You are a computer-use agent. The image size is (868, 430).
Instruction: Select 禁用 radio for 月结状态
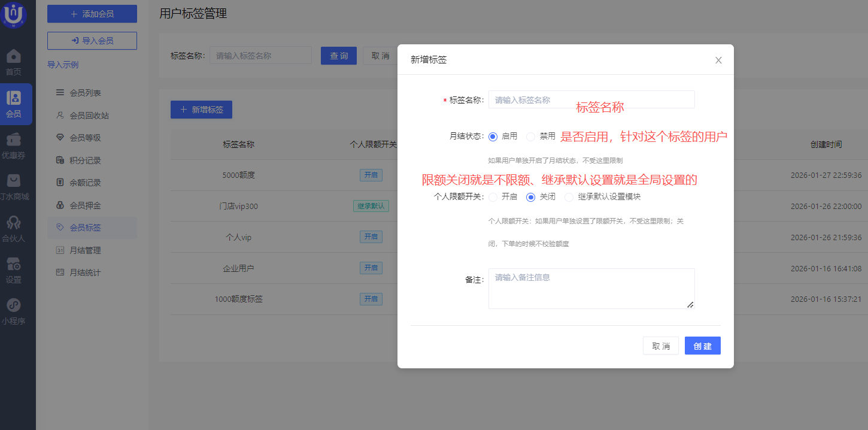[530, 137]
